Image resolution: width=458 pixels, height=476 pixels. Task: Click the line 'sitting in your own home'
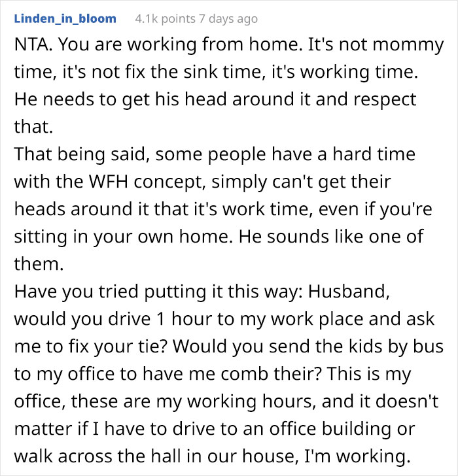(x=219, y=237)
